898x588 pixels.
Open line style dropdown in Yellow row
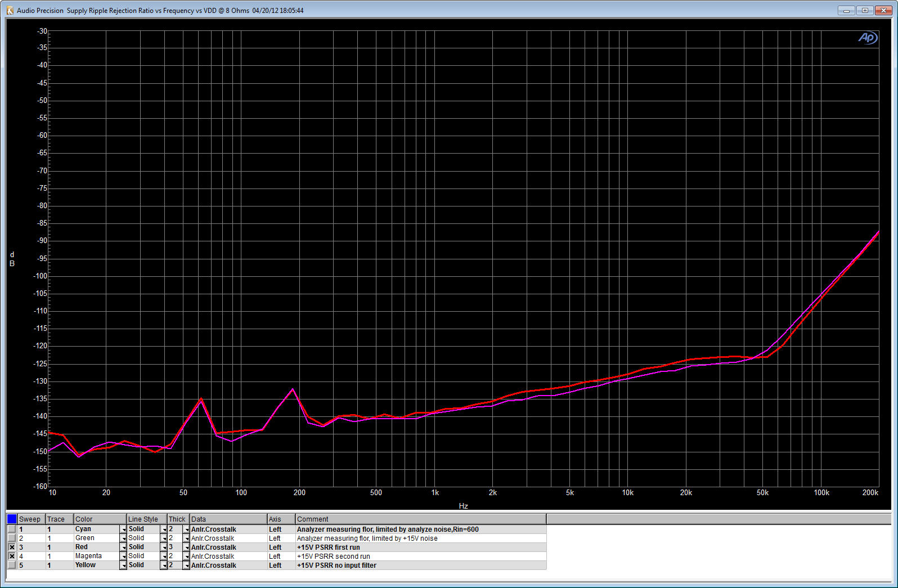164,565
